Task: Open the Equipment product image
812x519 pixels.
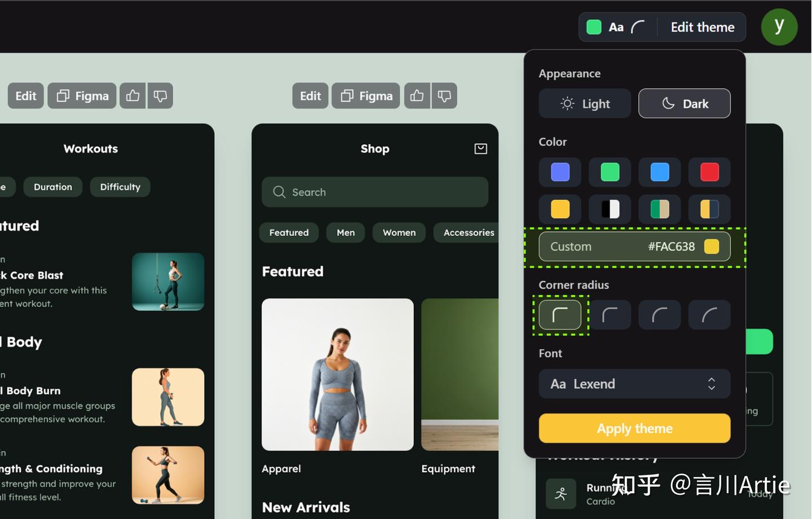Action: (x=460, y=375)
